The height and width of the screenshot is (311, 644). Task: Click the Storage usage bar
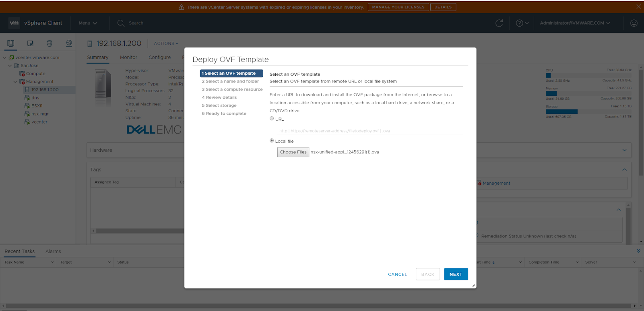click(588, 111)
